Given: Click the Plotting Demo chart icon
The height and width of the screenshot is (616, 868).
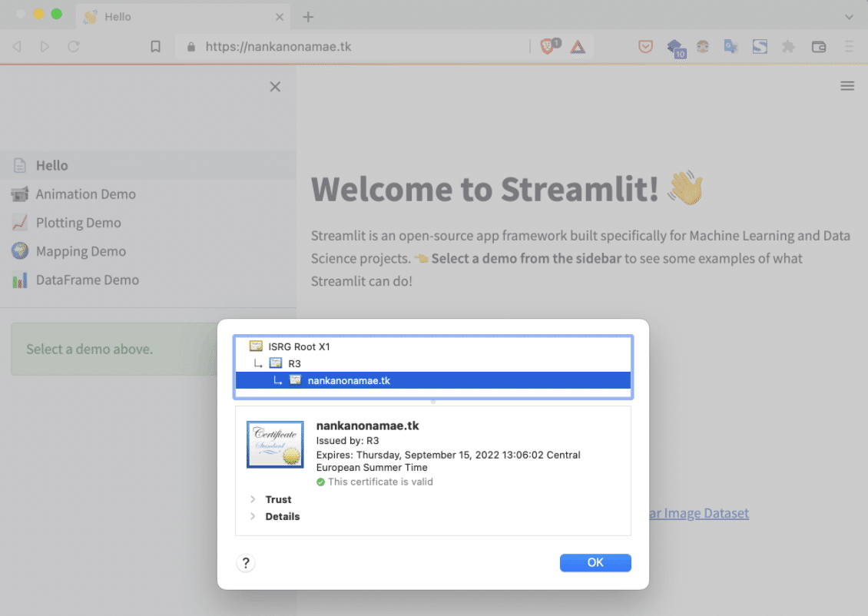Looking at the screenshot, I should 20,223.
